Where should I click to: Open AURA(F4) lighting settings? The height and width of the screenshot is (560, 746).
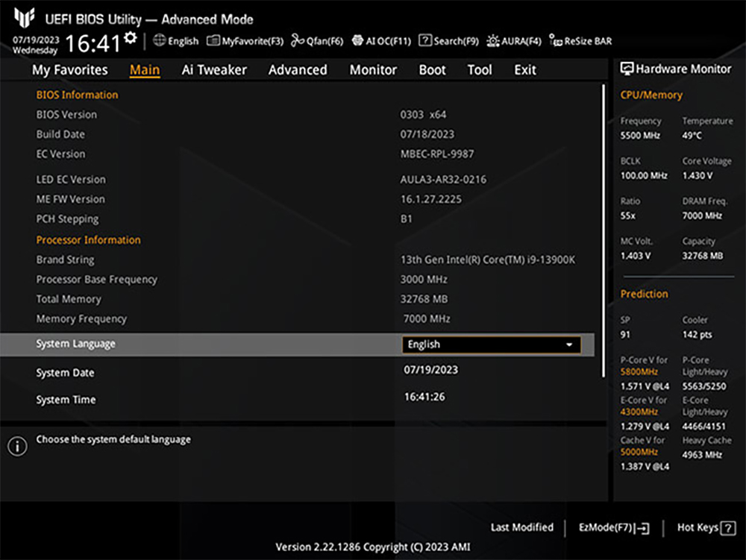click(514, 41)
